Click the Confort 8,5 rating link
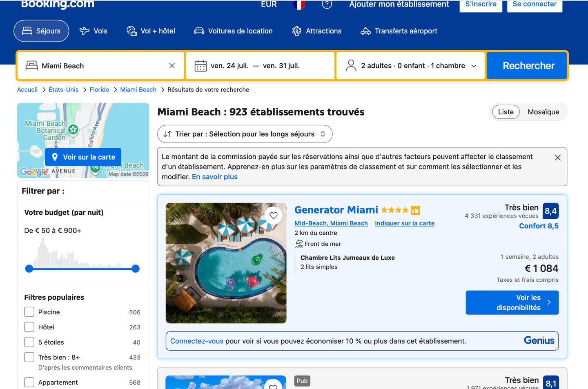 [539, 226]
